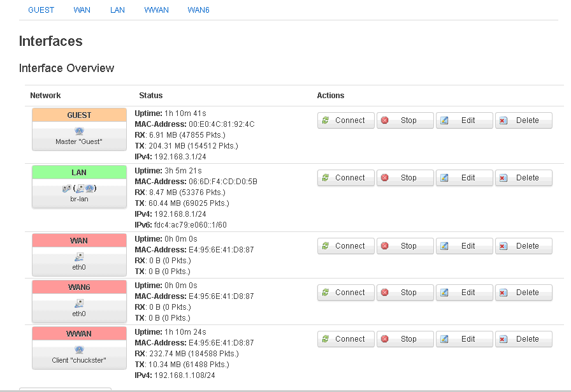Select LAN MAC address 06:6D:F4:CD:D0:5B
The height and width of the screenshot is (392, 571).
tap(223, 182)
